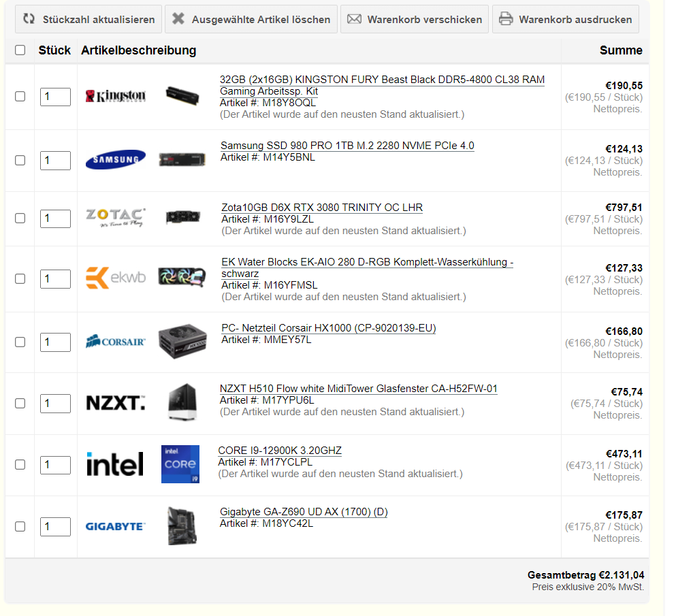Click the Summe column header
Viewport: 676px width, 616px height.
coord(621,50)
